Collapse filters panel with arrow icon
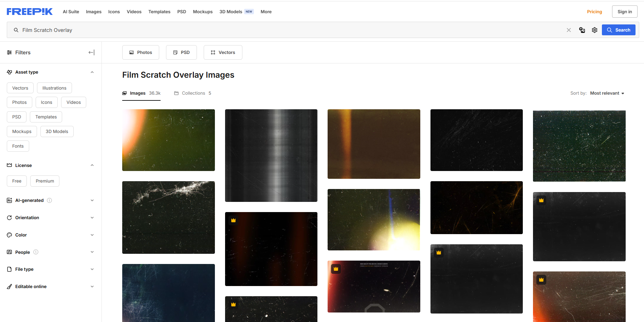Image resolution: width=644 pixels, height=322 pixels. tap(91, 53)
